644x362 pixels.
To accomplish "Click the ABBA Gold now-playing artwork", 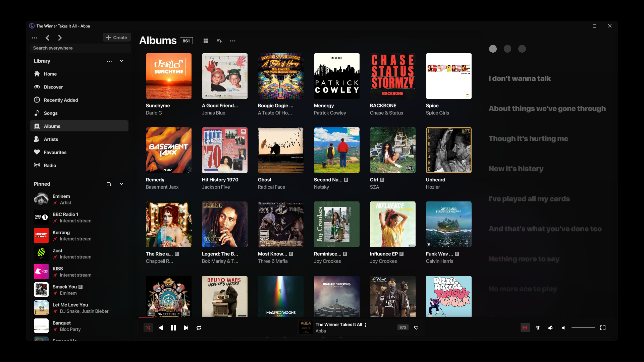I will [306, 327].
